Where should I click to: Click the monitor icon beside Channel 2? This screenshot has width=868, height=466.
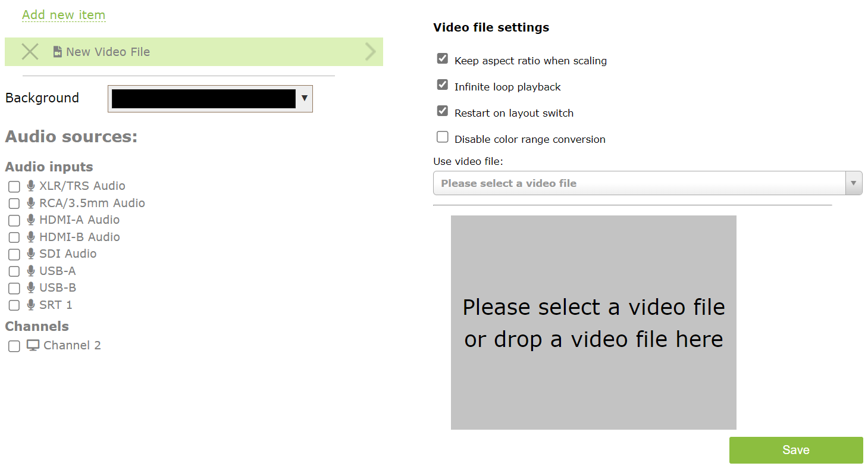tap(33, 345)
